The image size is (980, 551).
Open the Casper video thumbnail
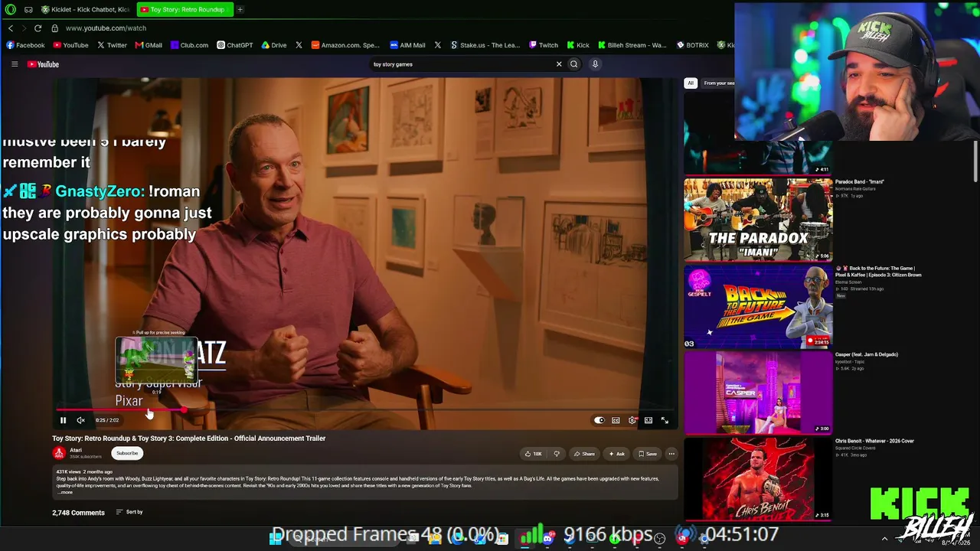(758, 393)
